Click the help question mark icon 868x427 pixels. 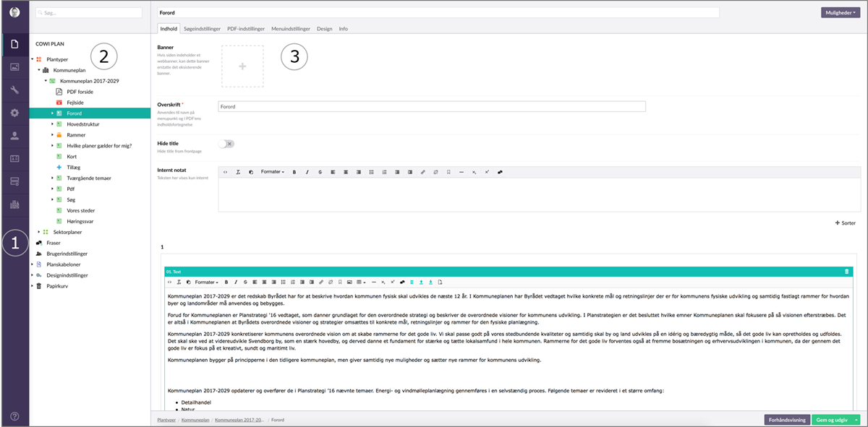14,416
